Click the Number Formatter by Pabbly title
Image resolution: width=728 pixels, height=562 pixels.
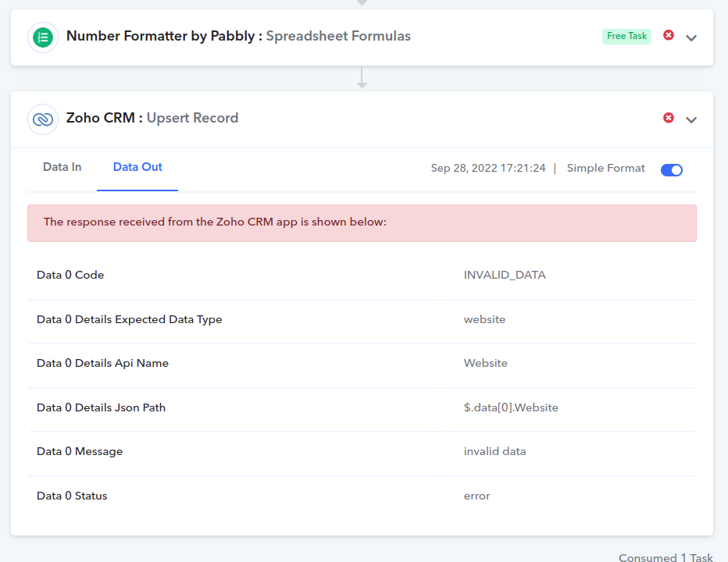click(161, 36)
